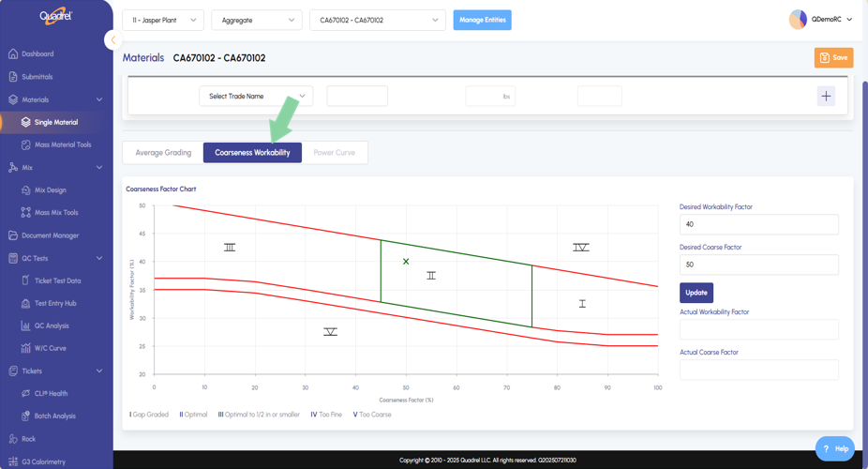This screenshot has height=469, width=868.
Task: Collapse the Mix menu chevron
Action: pos(99,167)
